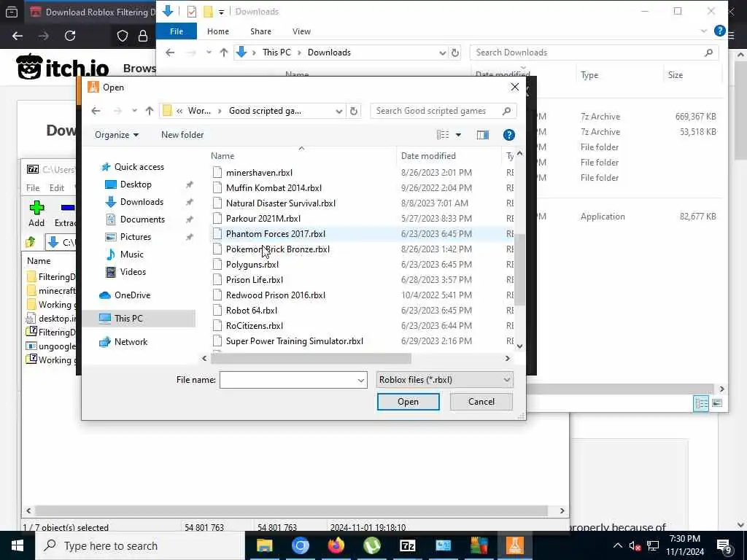Refresh the Downloads Explorer window

pos(455,52)
